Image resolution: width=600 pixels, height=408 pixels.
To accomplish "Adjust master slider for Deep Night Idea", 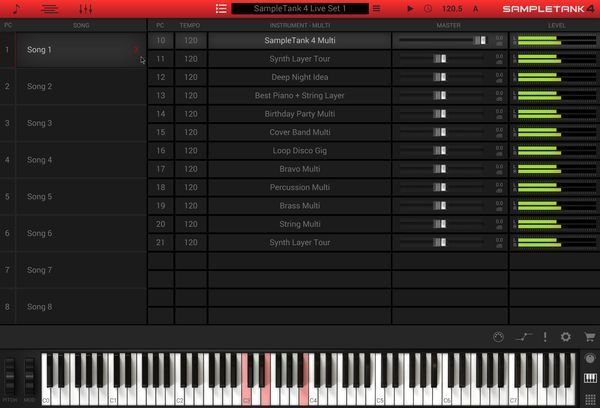I will [440, 77].
